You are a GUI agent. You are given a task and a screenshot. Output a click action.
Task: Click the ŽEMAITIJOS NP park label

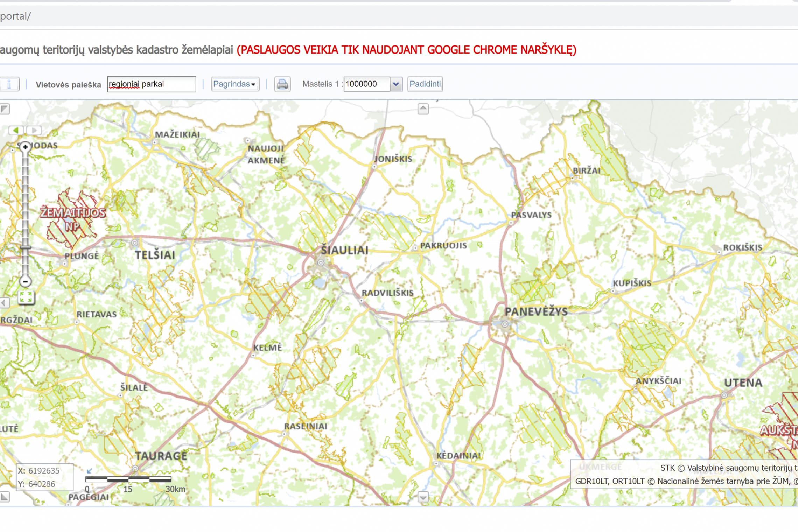pyautogui.click(x=73, y=219)
